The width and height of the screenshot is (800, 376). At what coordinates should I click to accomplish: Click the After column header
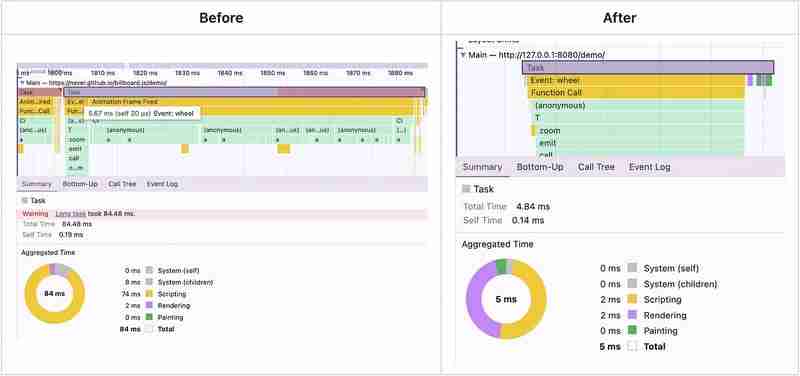point(620,18)
